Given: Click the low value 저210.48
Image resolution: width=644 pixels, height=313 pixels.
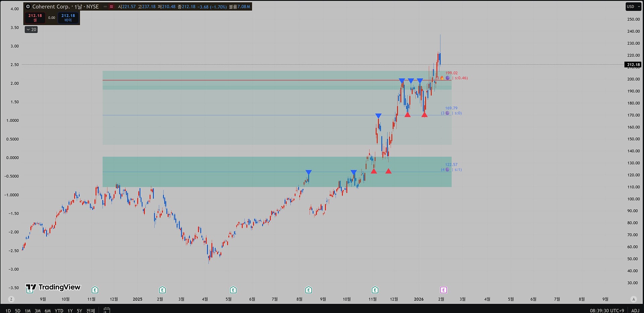Looking at the screenshot, I should tap(166, 7).
